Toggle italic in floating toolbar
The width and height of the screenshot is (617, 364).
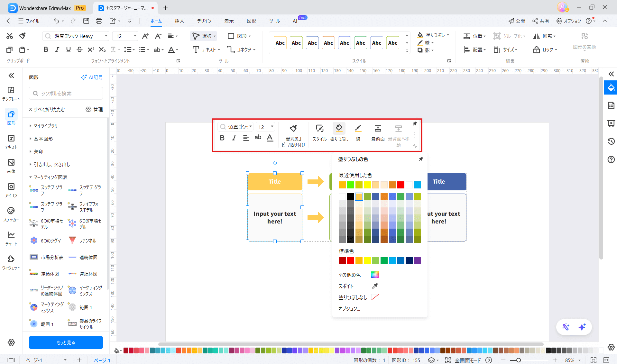[x=234, y=138]
